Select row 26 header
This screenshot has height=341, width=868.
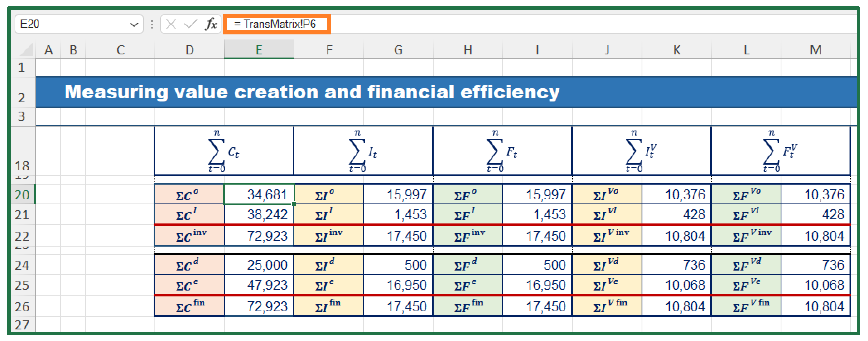(22, 306)
